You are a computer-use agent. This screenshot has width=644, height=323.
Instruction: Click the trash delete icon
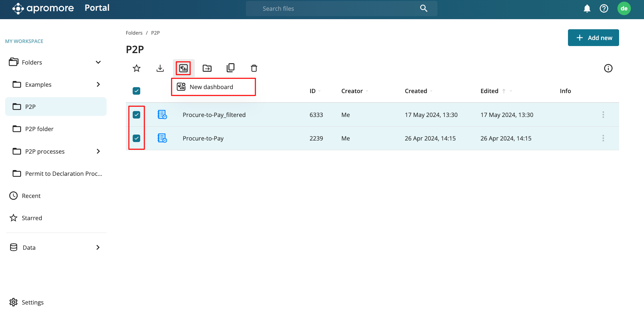254,68
